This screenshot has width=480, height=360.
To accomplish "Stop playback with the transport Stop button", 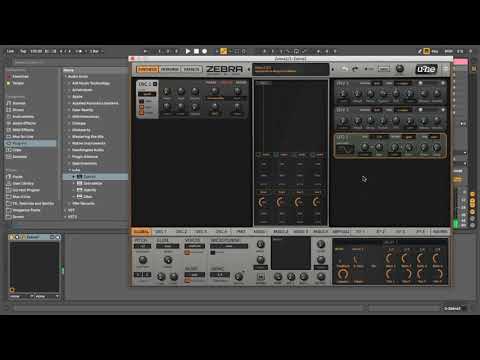I will point(196,51).
